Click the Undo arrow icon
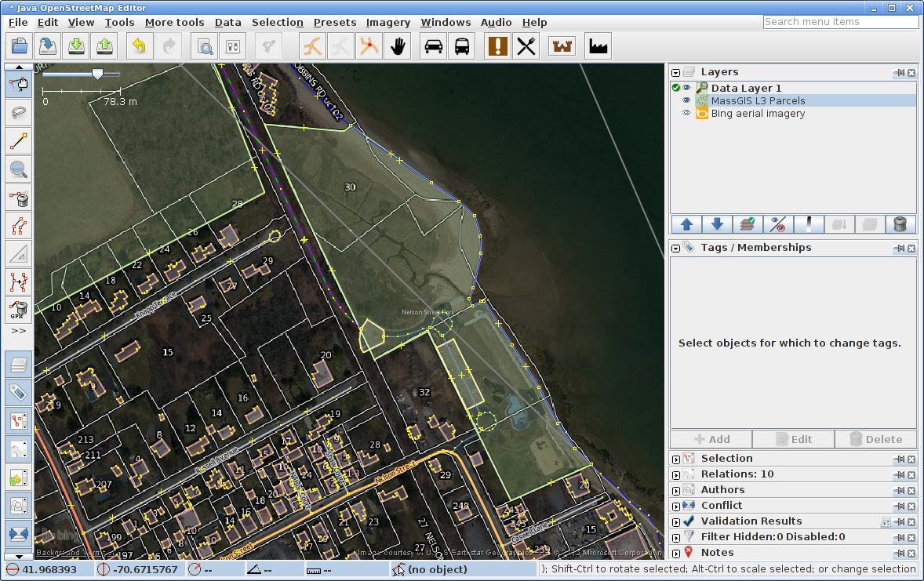Image resolution: width=924 pixels, height=581 pixels. click(x=139, y=46)
